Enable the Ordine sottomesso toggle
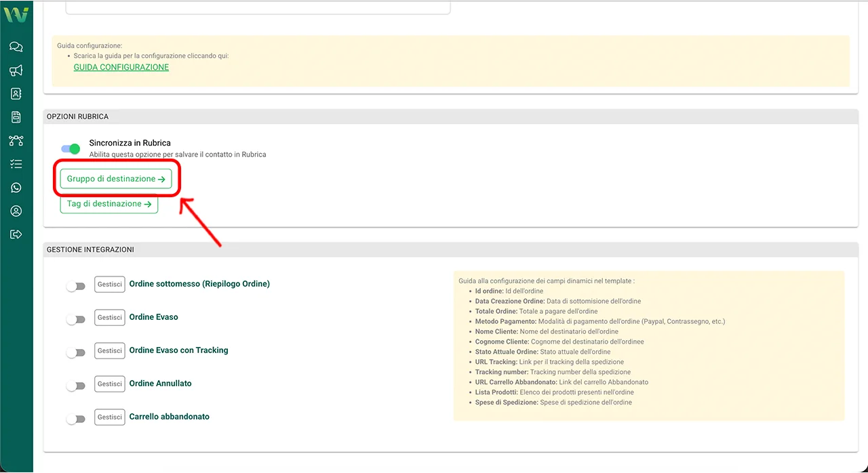The width and height of the screenshot is (868, 473). 75,287
